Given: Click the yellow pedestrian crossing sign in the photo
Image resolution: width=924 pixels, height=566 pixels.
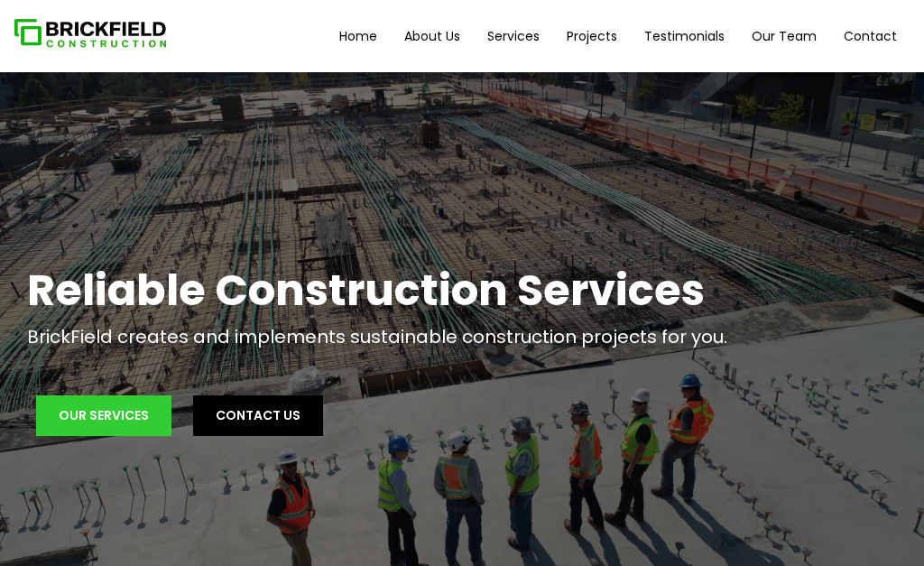Looking at the screenshot, I should 848,116.
